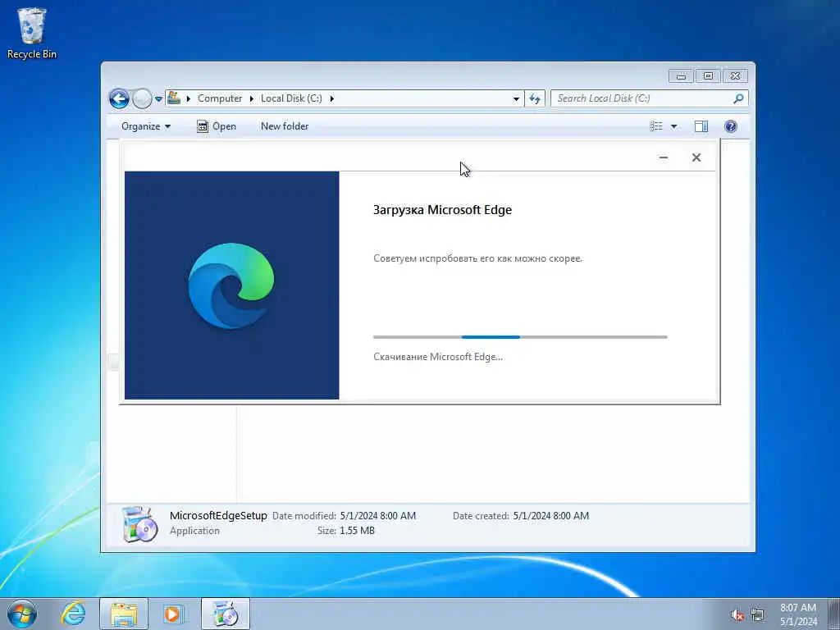This screenshot has height=630, width=840.
Task: Click the Date modified value 5/1/2024 8:00 AM
Action: coord(377,516)
